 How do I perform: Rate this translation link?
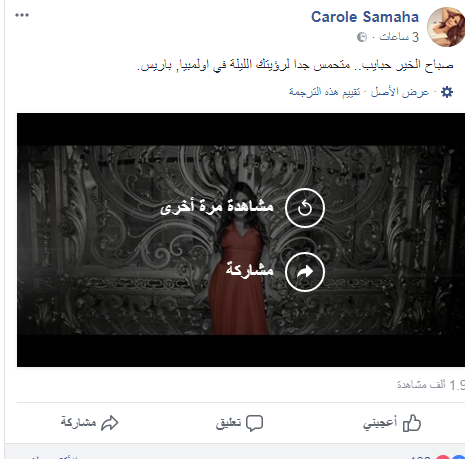point(324,92)
